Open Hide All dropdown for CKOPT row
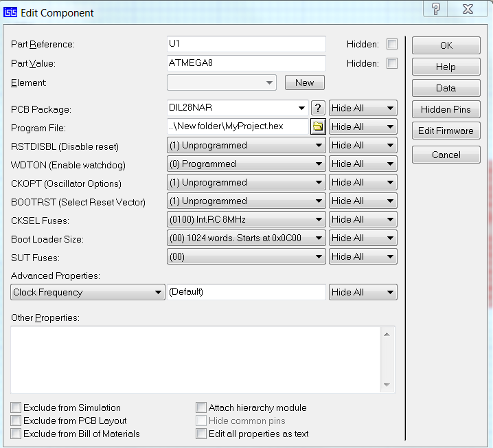This screenshot has width=493, height=448. [x=363, y=183]
